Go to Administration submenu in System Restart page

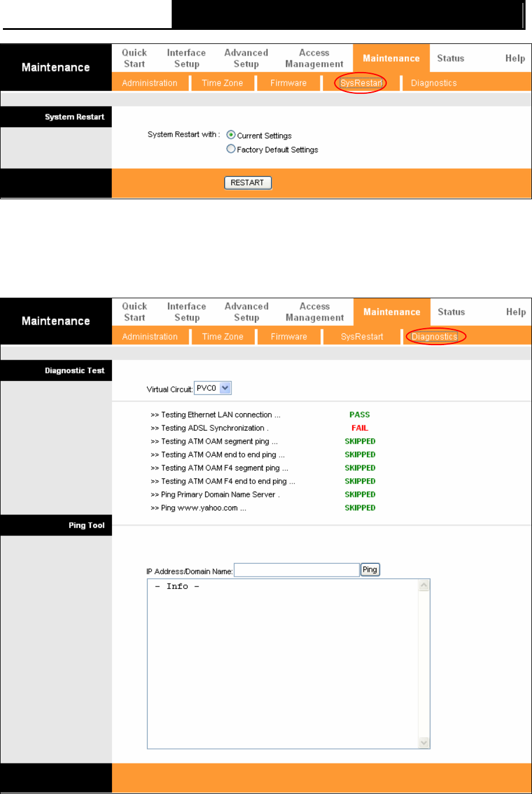[149, 83]
